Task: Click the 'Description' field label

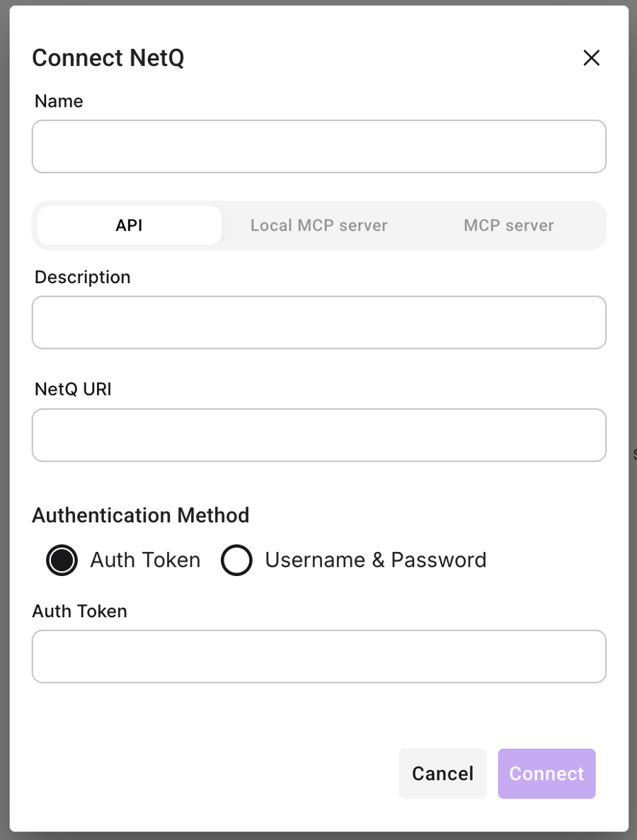Action: pos(83,277)
